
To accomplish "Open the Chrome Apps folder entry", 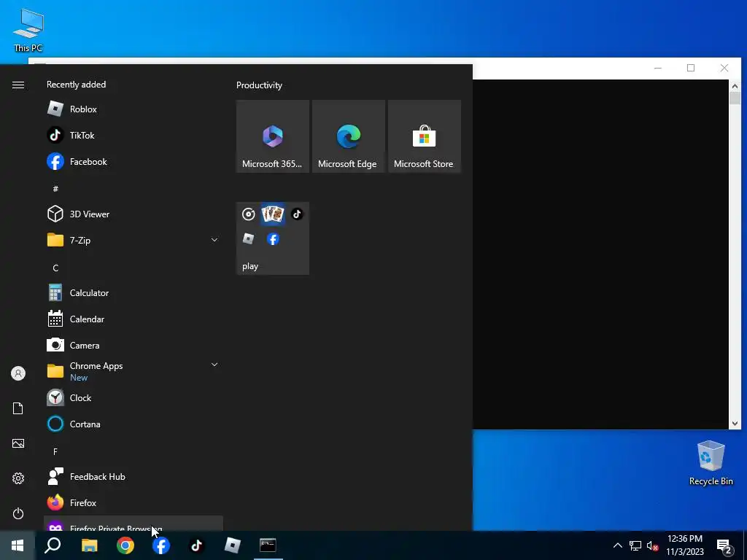I will 133,371.
